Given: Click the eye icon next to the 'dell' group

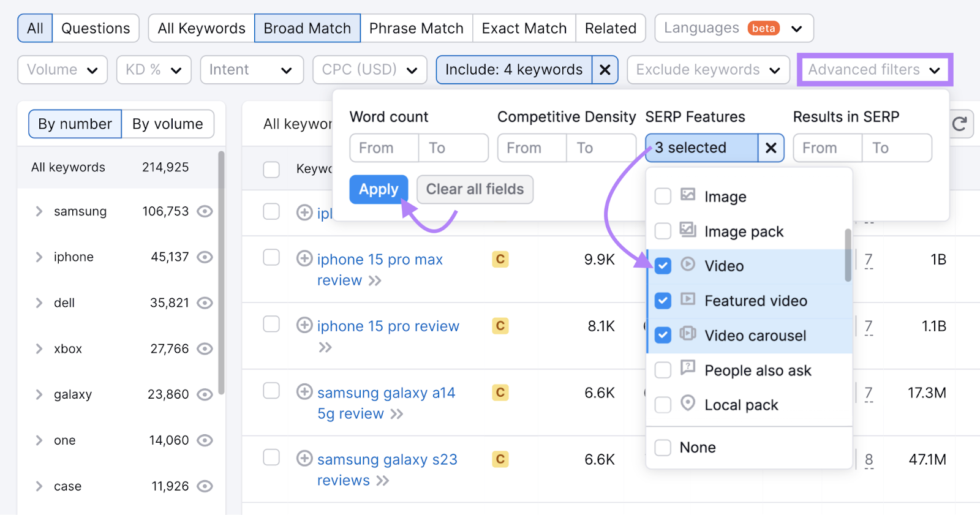Looking at the screenshot, I should [205, 303].
